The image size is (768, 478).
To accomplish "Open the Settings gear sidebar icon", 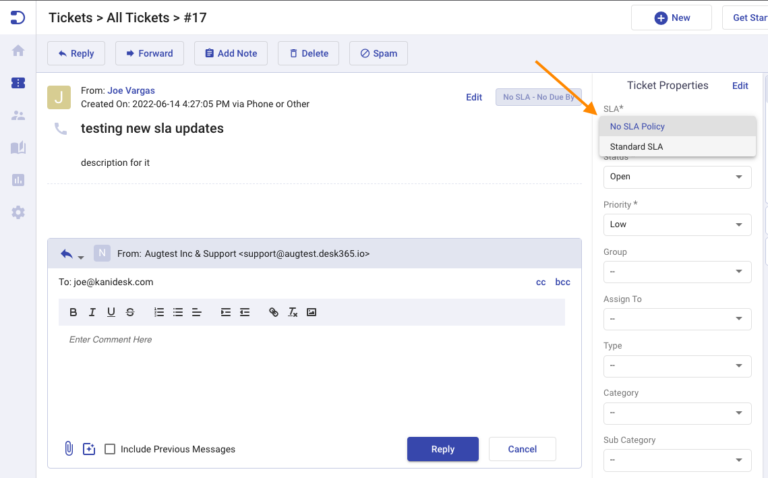I will coord(18,212).
